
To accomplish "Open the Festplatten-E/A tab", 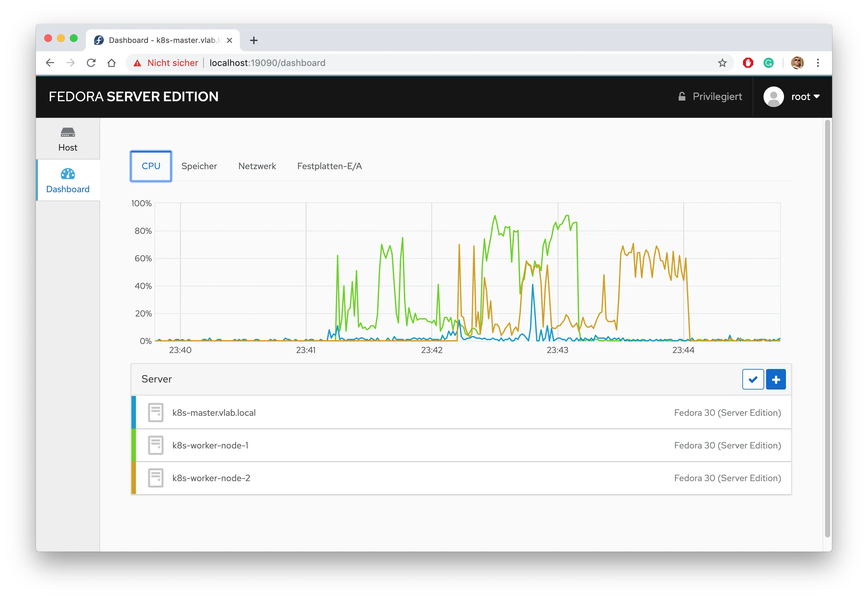I will coord(330,166).
